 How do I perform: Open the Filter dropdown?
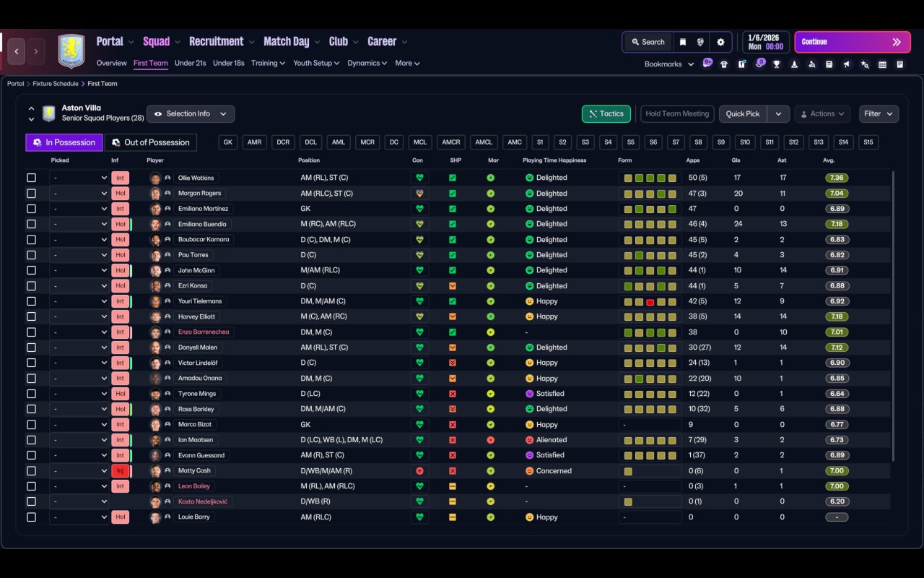(879, 114)
